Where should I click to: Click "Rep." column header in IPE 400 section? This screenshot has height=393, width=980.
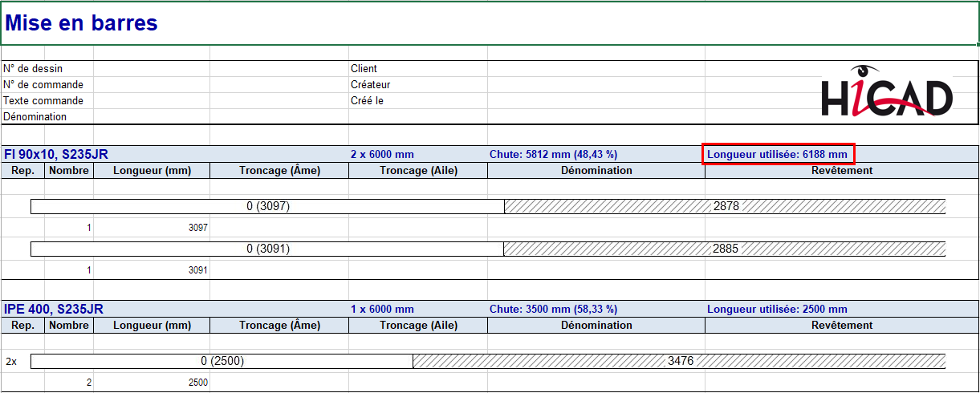pos(22,325)
